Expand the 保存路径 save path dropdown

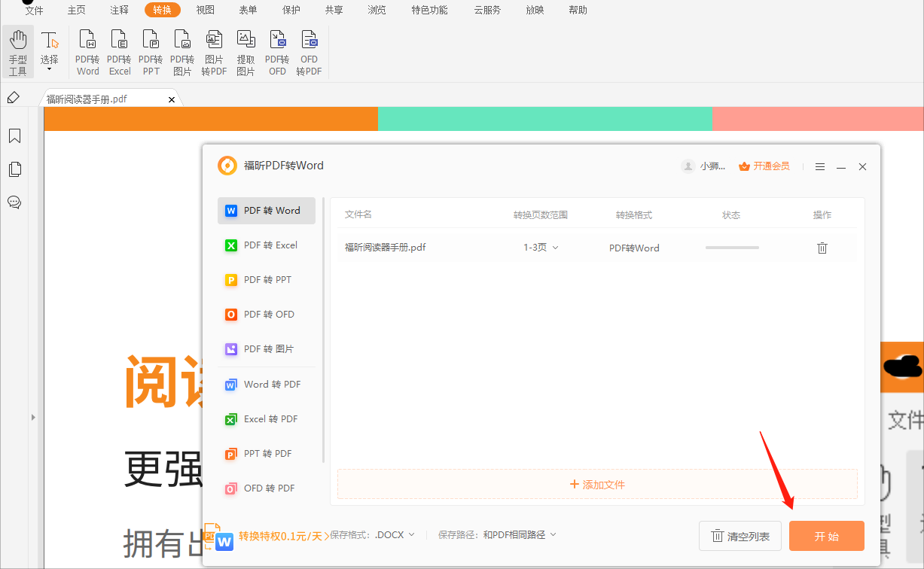[520, 534]
